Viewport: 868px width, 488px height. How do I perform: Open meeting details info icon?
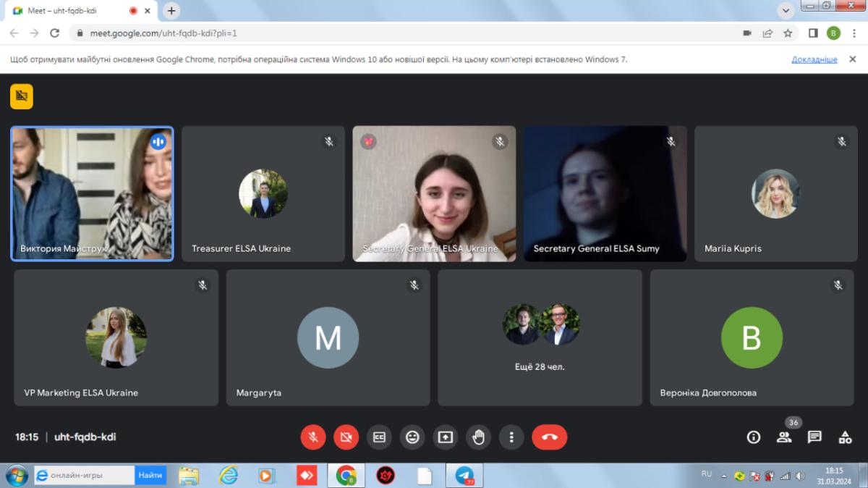pos(754,437)
